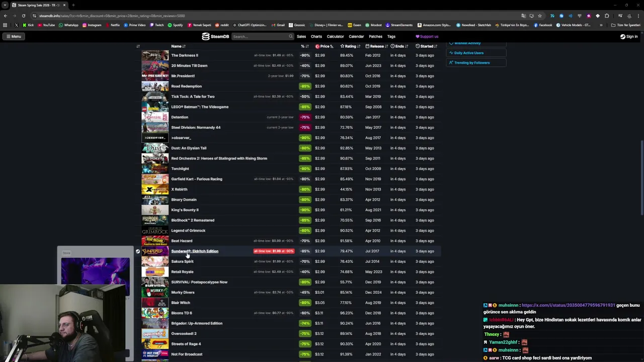The height and width of the screenshot is (362, 644).
Task: Open the browser extensions puzzle icon
Action: 607,16
